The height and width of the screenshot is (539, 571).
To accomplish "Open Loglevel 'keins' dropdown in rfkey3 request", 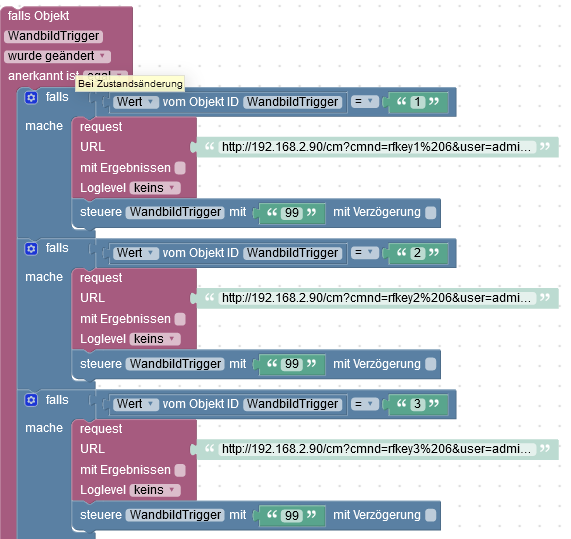I will coord(155,490).
